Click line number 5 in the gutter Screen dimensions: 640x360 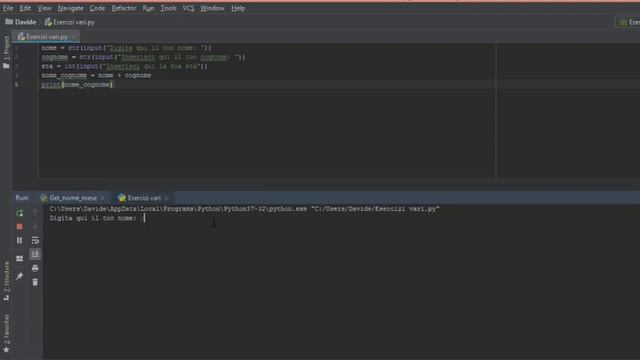pyautogui.click(x=16, y=84)
